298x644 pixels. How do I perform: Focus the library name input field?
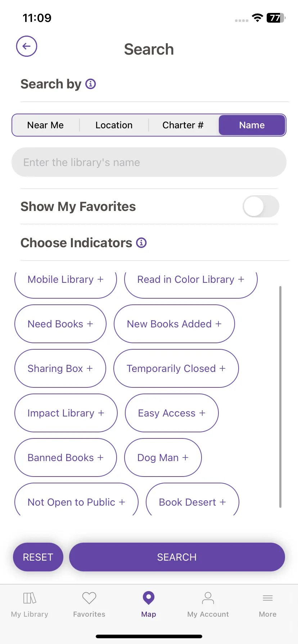pyautogui.click(x=149, y=162)
